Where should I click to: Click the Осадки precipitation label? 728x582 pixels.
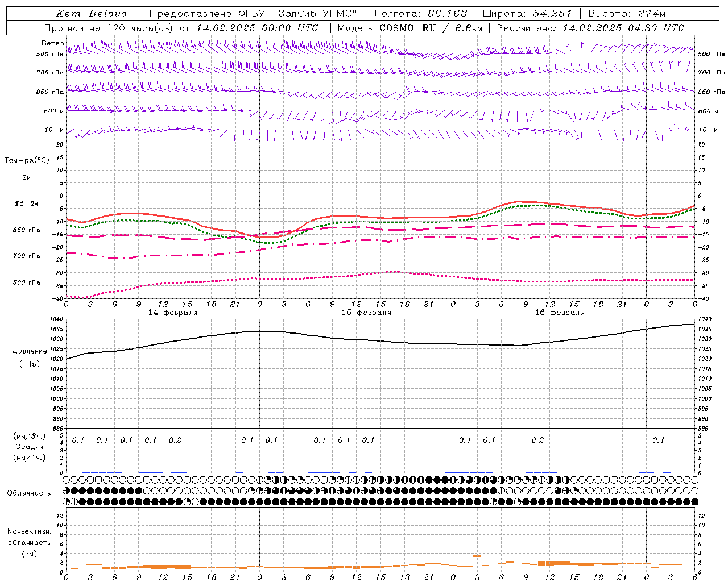[30, 447]
